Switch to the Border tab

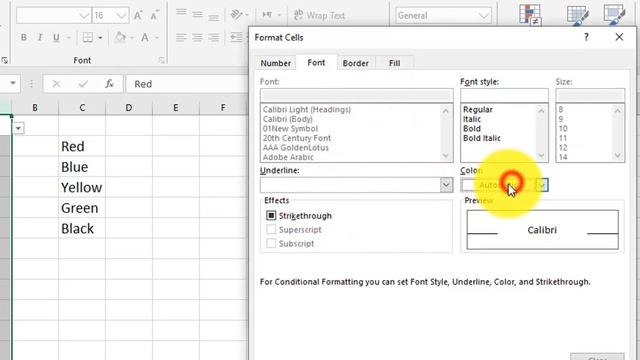coord(356,63)
